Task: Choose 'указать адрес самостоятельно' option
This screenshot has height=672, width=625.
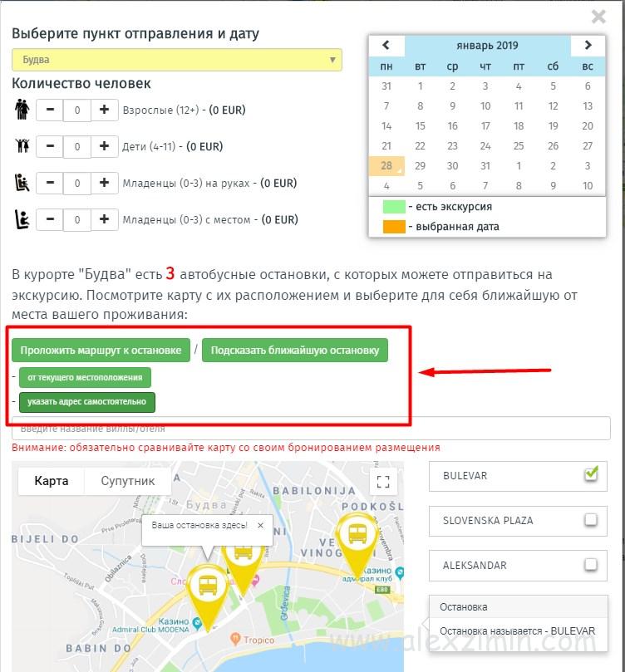Action: pyautogui.click(x=87, y=402)
